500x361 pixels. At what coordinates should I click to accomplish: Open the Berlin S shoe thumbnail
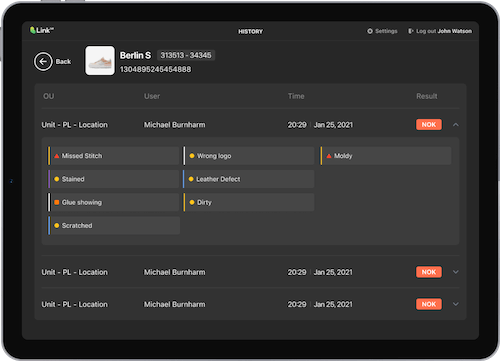click(100, 61)
